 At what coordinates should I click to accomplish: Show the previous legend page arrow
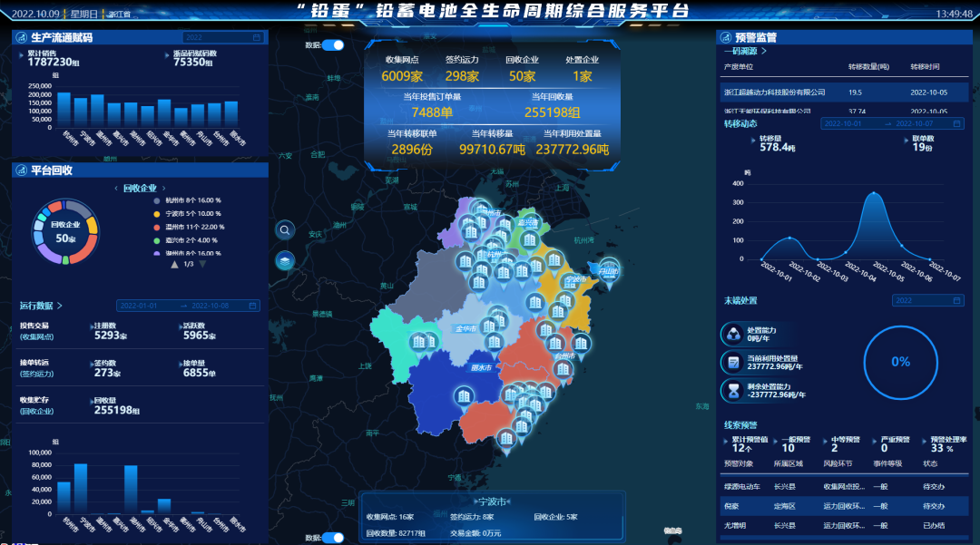[174, 265]
